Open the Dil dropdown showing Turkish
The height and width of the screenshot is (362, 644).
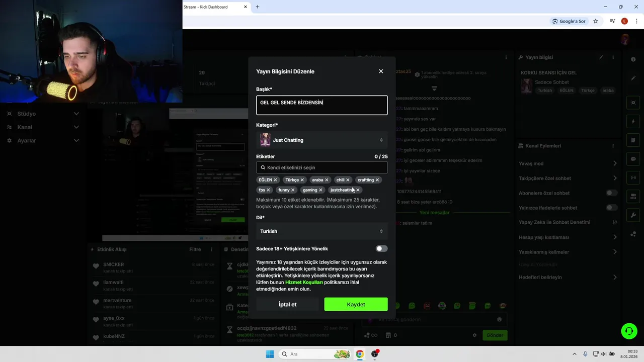coord(322,231)
